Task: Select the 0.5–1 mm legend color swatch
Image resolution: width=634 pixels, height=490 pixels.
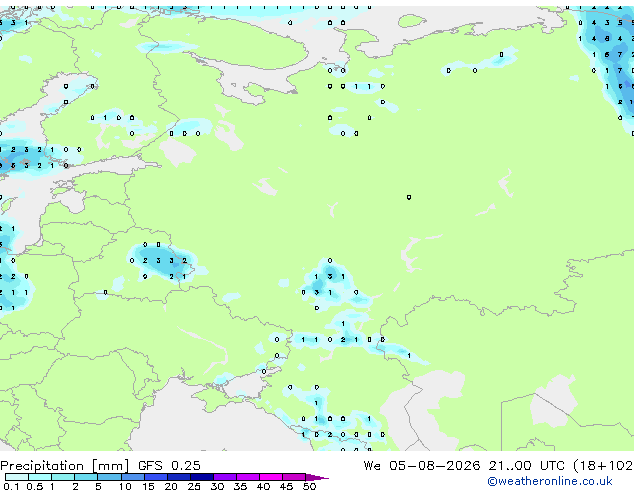Action: (x=40, y=477)
